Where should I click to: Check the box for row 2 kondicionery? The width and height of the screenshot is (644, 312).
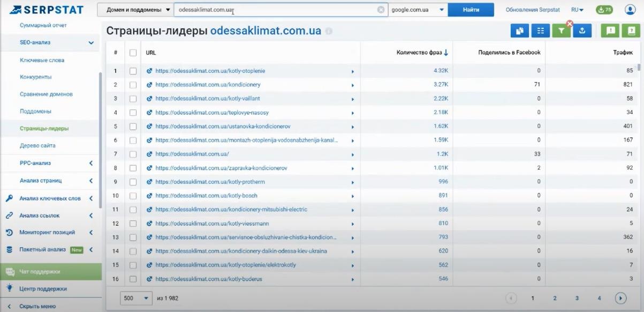pos(133,85)
